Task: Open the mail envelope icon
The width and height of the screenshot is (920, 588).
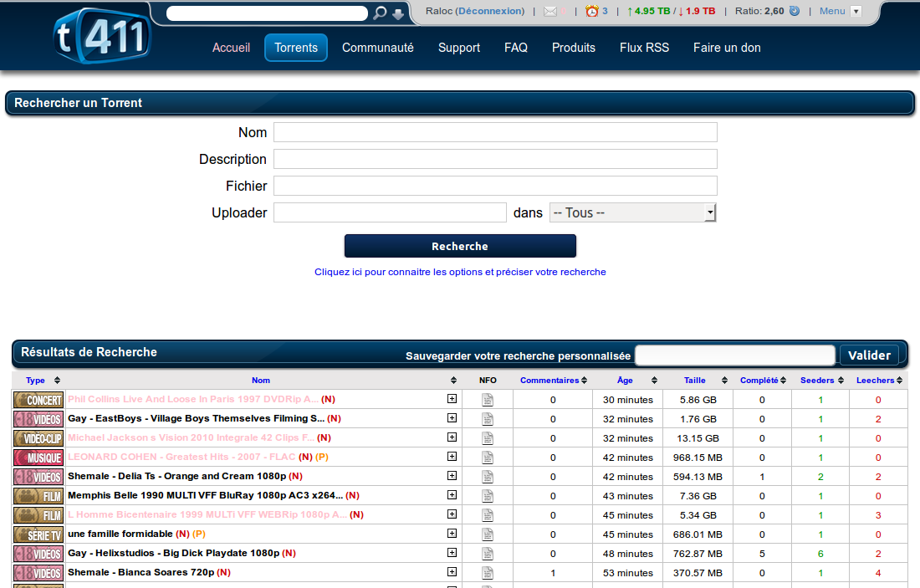Action: (550, 12)
